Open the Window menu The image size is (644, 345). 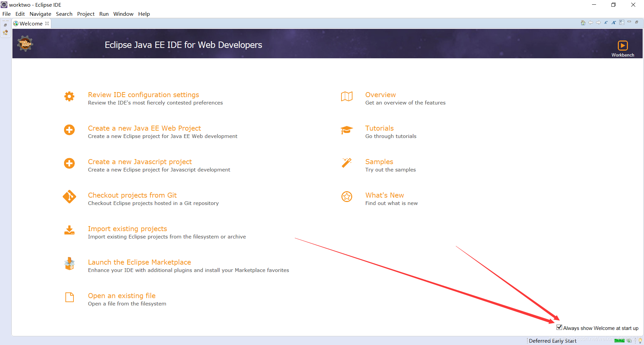click(123, 14)
